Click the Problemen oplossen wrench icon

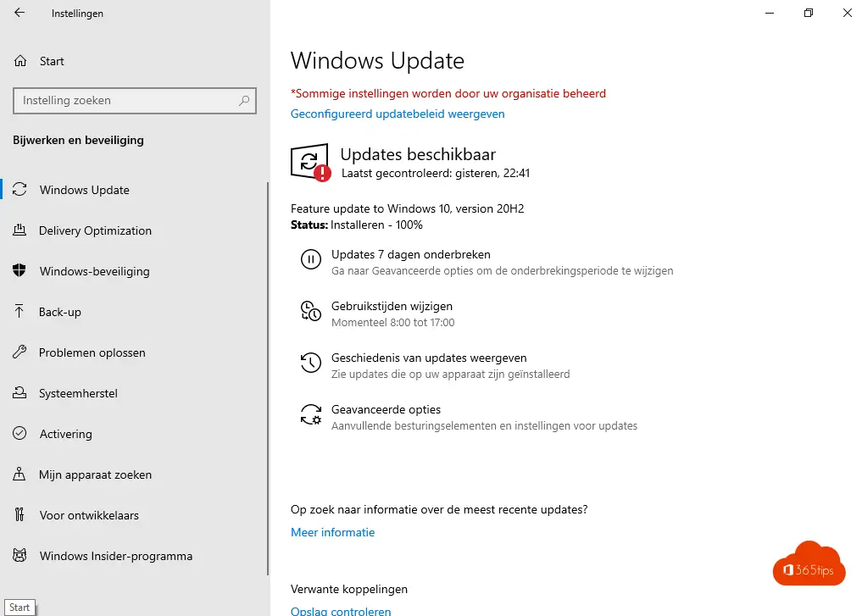[19, 352]
